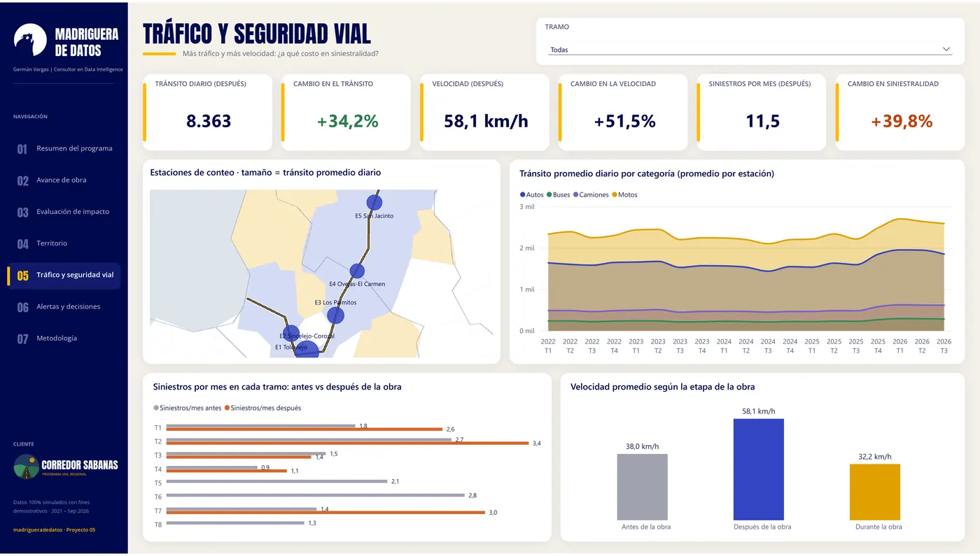Click the 2026 T3 axis label
This screenshot has height=556, width=980.
click(944, 346)
